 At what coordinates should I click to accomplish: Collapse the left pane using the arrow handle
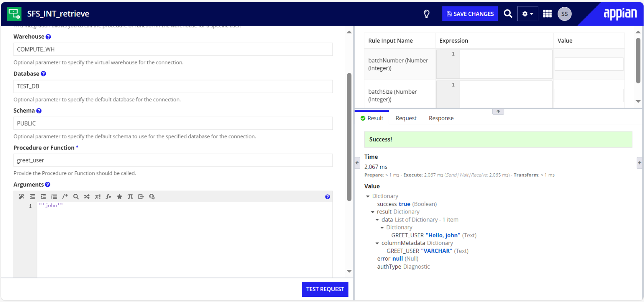(x=357, y=163)
